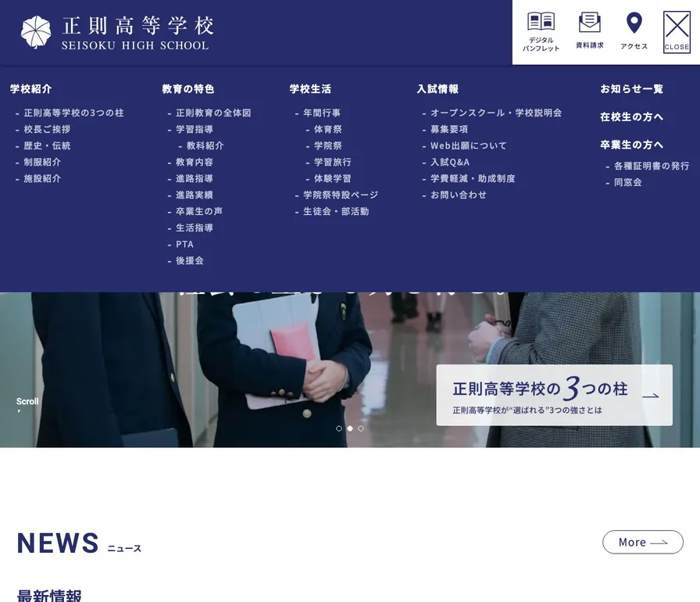Click the Seisoku High School logo
Image resolution: width=700 pixels, height=602 pixels.
click(117, 32)
